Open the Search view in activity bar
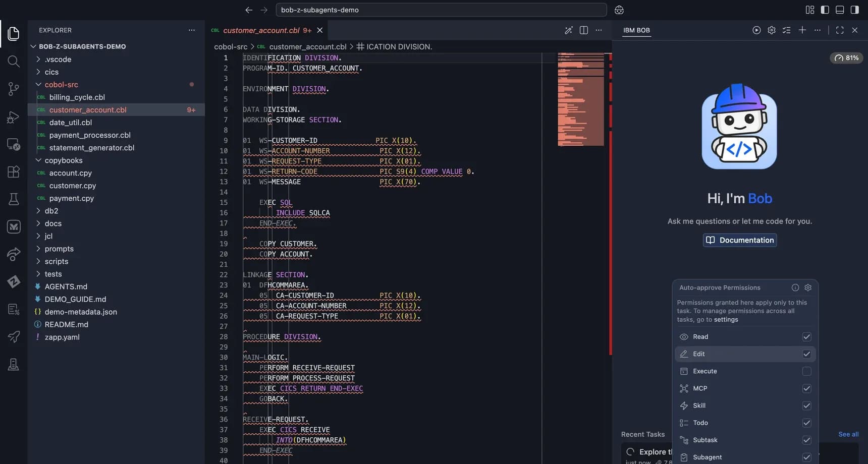This screenshot has width=868, height=464. point(14,62)
